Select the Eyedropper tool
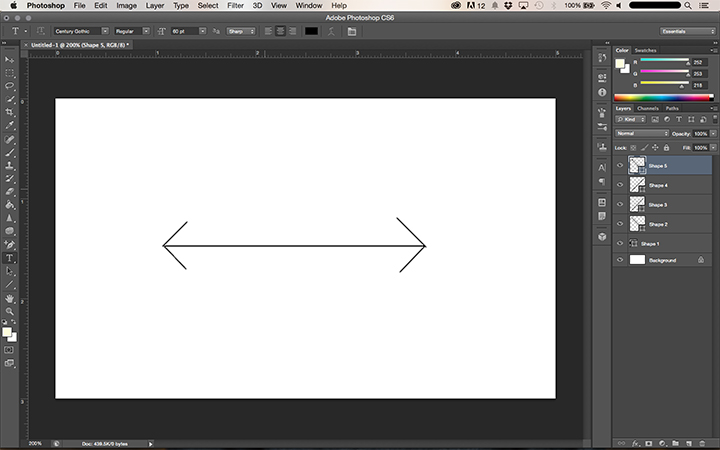The height and width of the screenshot is (450, 720). point(9,125)
